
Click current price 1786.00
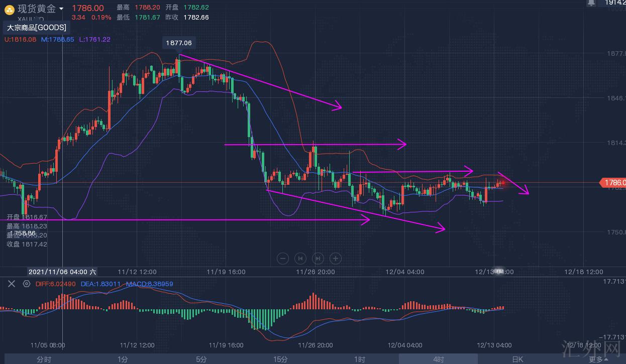pos(88,8)
